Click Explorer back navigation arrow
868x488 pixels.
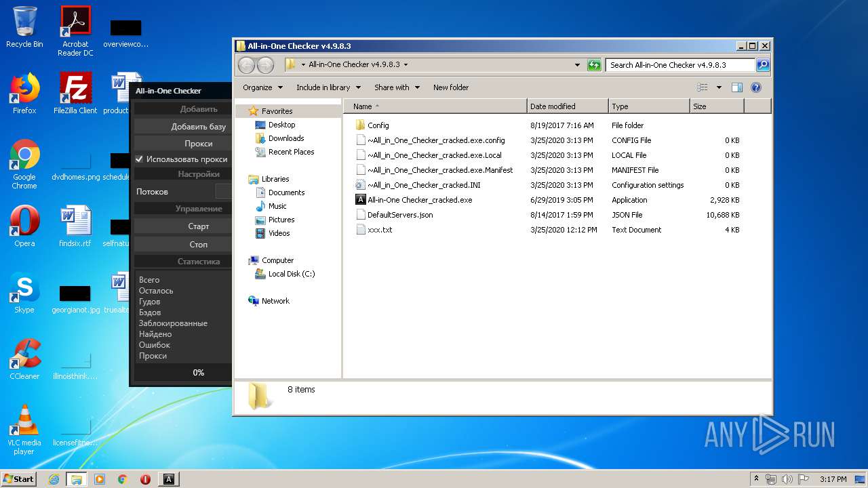tap(246, 65)
